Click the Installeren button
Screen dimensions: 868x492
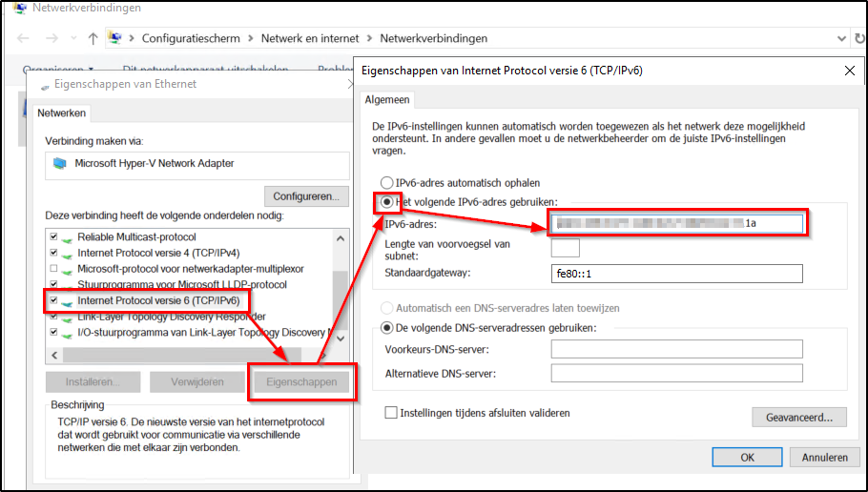coord(93,381)
